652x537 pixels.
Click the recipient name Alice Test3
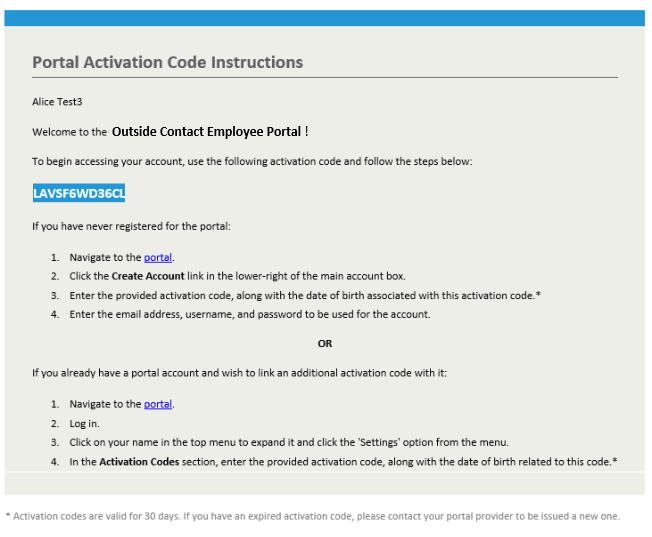point(57,102)
